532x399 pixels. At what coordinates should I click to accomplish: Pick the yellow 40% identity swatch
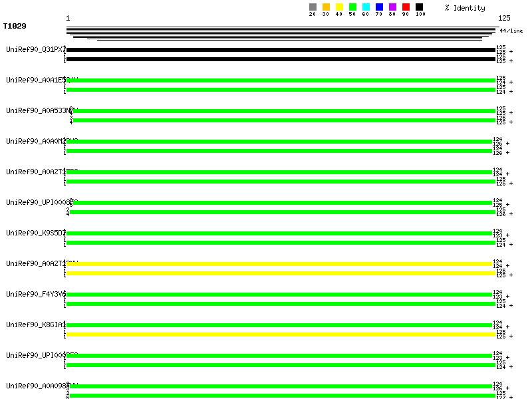click(339, 7)
